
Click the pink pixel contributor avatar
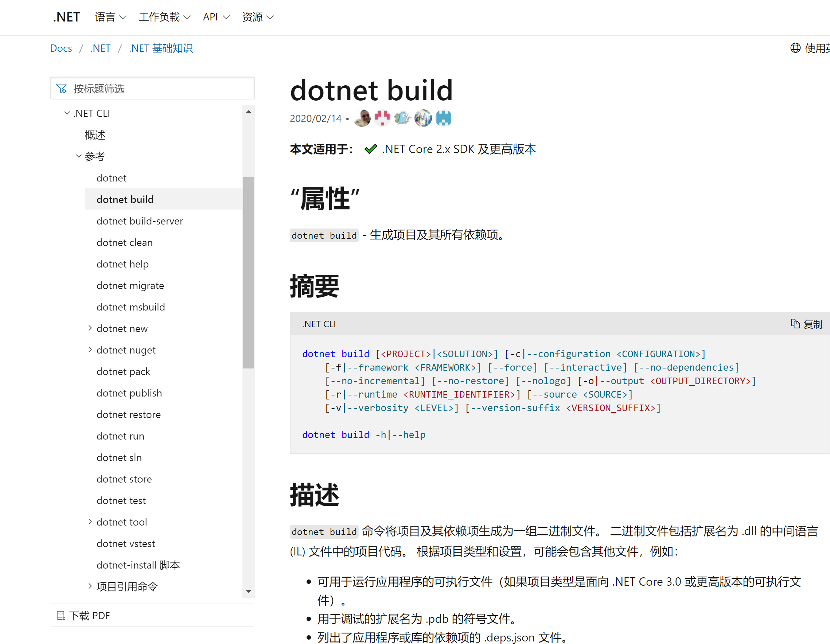pos(382,118)
